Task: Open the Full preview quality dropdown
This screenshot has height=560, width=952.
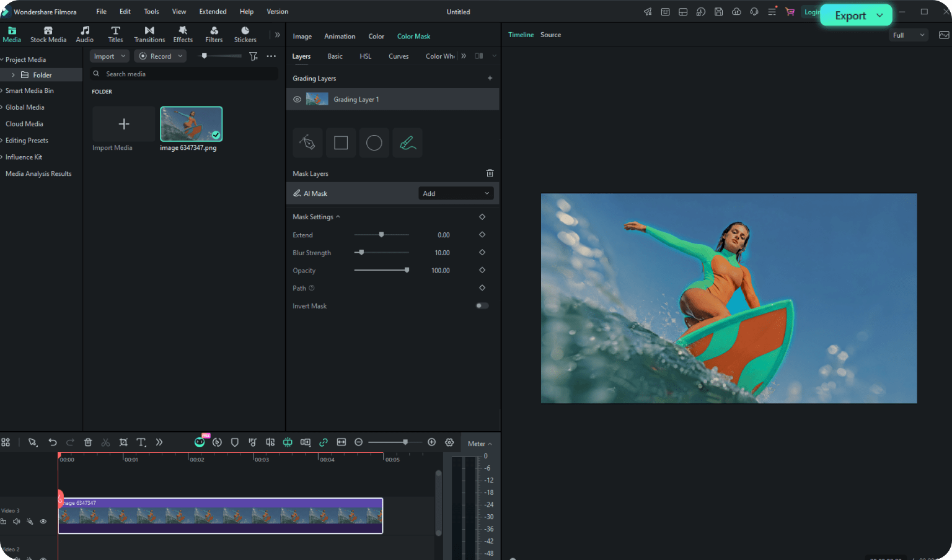Action: click(x=909, y=35)
